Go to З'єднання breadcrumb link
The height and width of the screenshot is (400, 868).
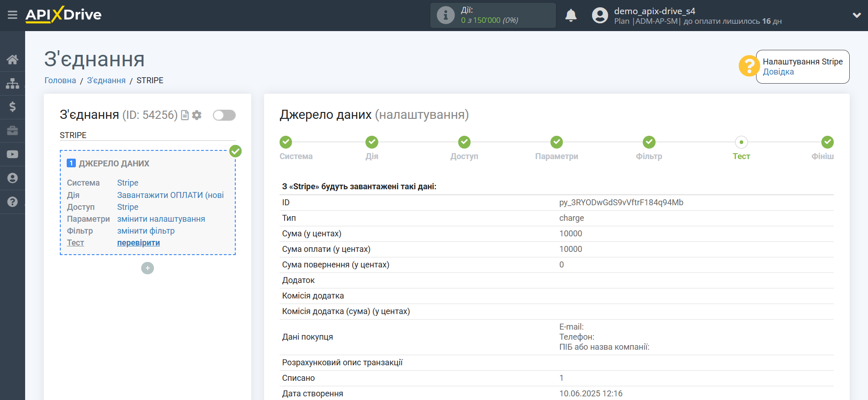[x=106, y=80]
